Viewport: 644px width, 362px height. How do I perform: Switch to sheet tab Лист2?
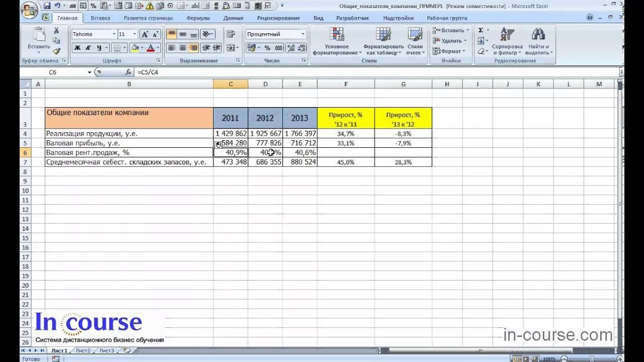coord(83,350)
